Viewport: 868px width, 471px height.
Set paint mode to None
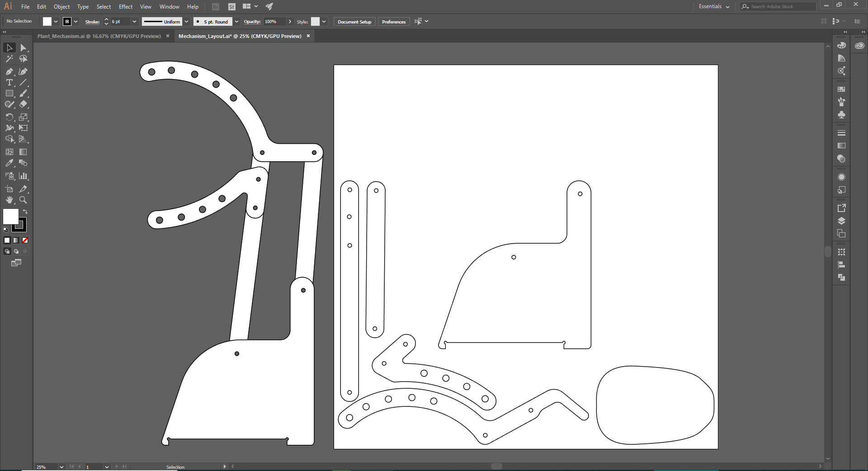[x=25, y=240]
